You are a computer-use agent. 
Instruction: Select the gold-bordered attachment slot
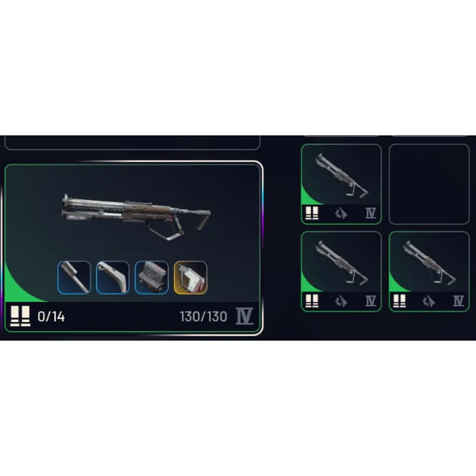coord(190,277)
